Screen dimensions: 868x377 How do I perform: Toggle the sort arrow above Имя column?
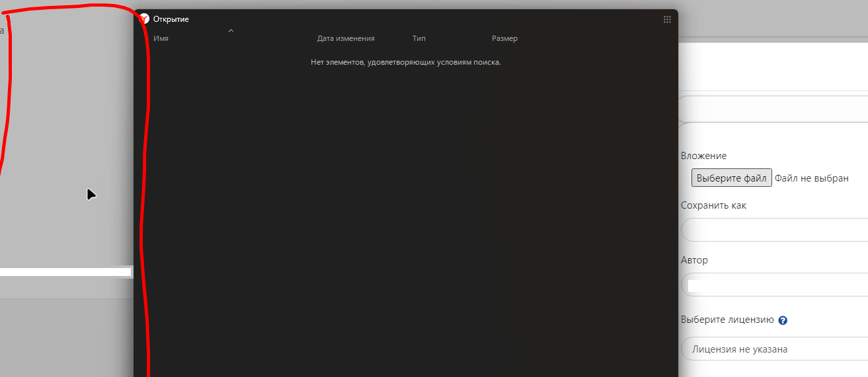tap(231, 30)
